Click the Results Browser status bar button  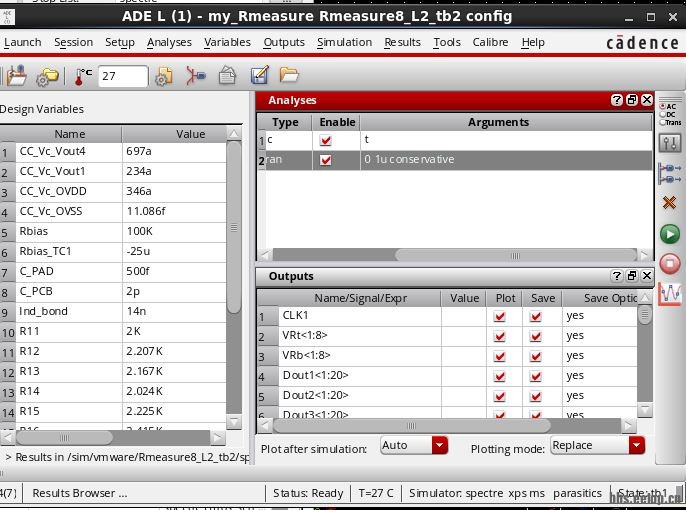tap(80, 493)
